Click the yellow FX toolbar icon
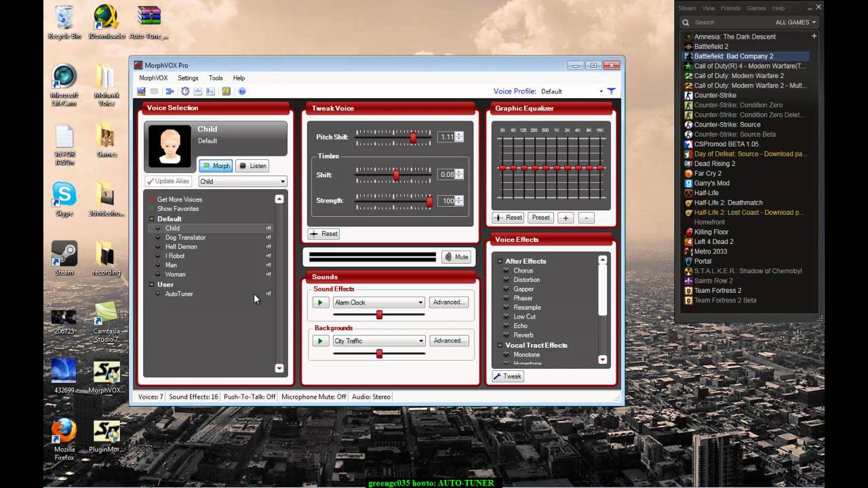 tap(226, 91)
